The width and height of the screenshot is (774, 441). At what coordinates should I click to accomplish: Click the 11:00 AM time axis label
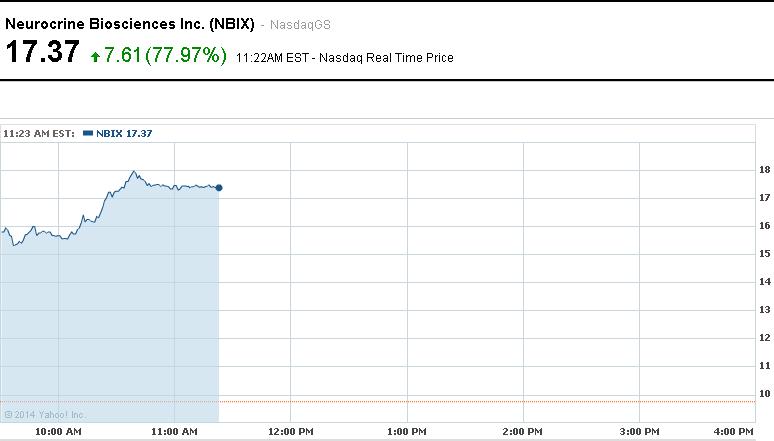click(x=174, y=432)
